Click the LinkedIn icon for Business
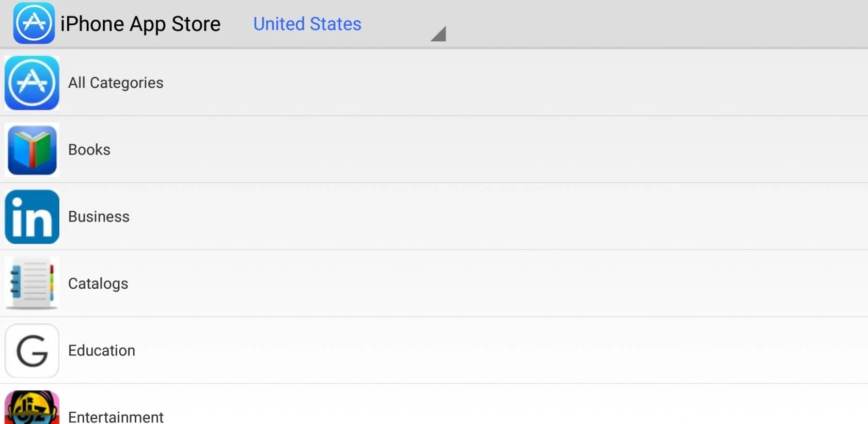868x424 pixels. (32, 216)
